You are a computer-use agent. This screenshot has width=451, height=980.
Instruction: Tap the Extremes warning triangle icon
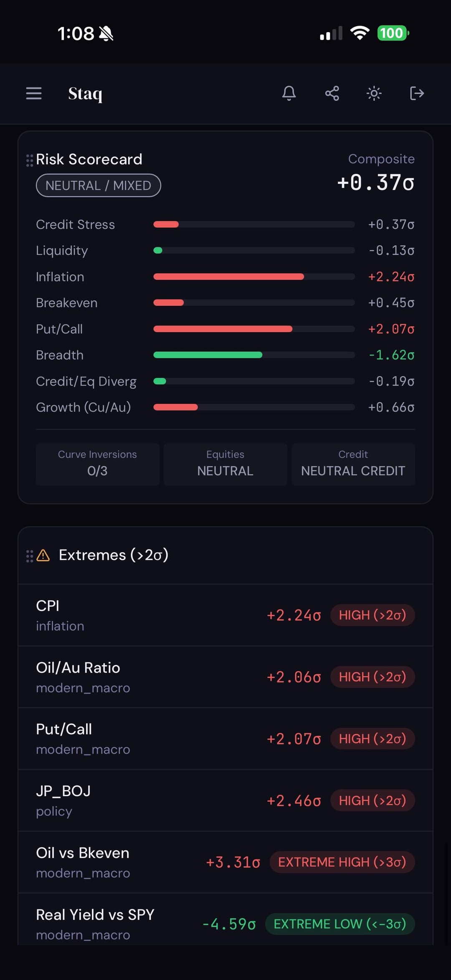43,556
